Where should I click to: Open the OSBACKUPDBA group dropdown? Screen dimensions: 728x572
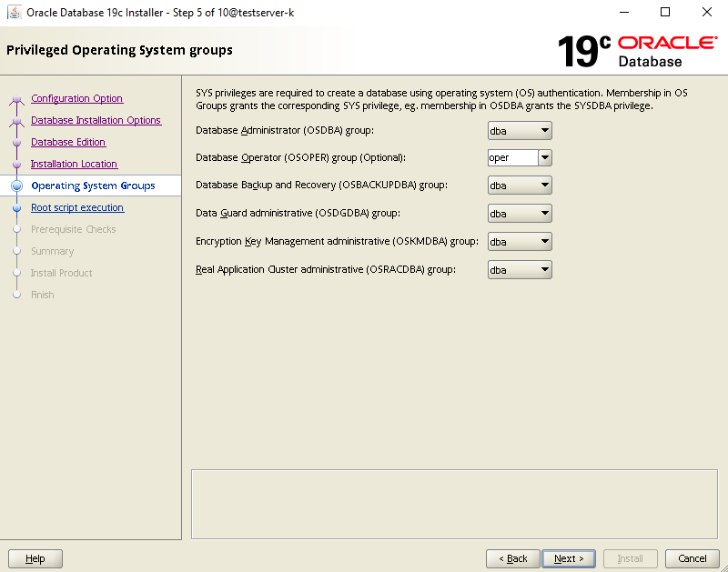(x=520, y=186)
